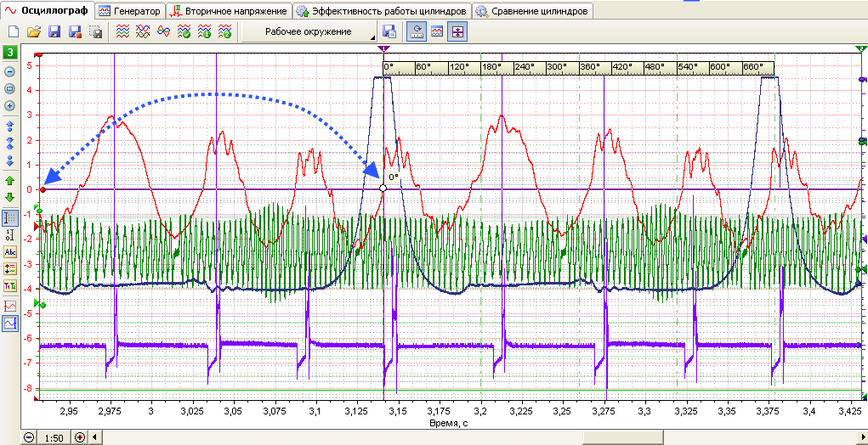Image resolution: width=868 pixels, height=445 pixels.
Task: Toggle the cursor grid ruler button
Action: (10, 217)
